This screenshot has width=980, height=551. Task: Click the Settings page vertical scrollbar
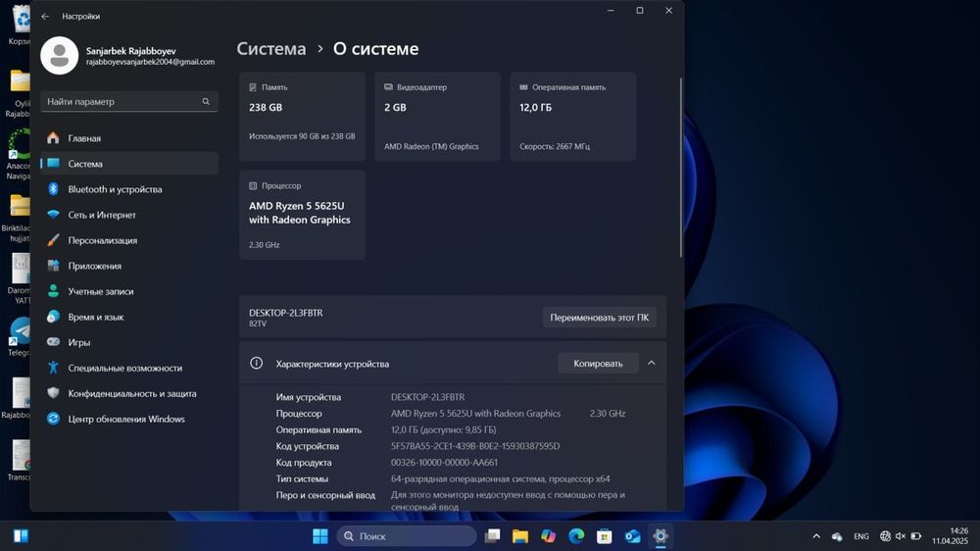coord(680,167)
